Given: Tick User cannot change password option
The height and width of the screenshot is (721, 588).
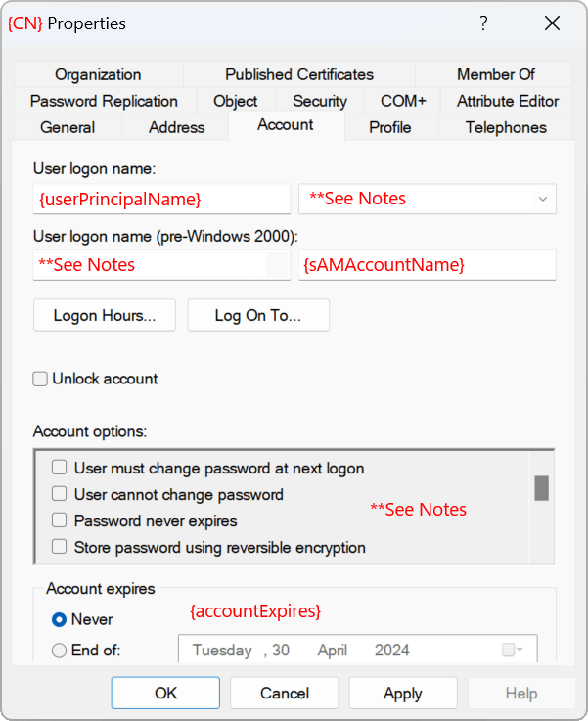Looking at the screenshot, I should click(x=60, y=494).
